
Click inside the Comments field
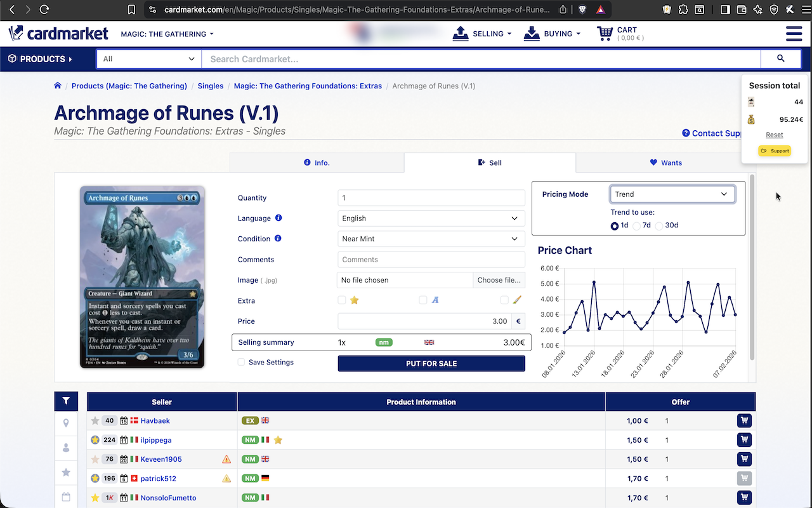click(431, 259)
